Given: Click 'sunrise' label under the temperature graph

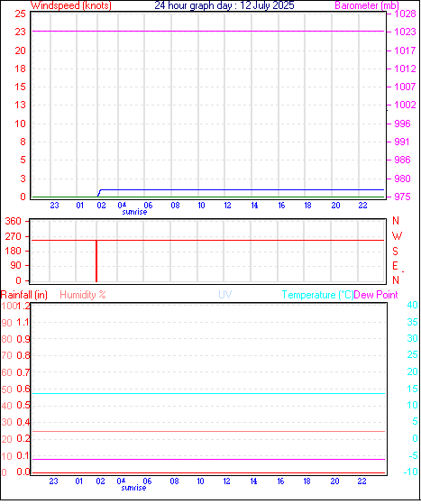Looking at the screenshot, I should coord(133,488).
